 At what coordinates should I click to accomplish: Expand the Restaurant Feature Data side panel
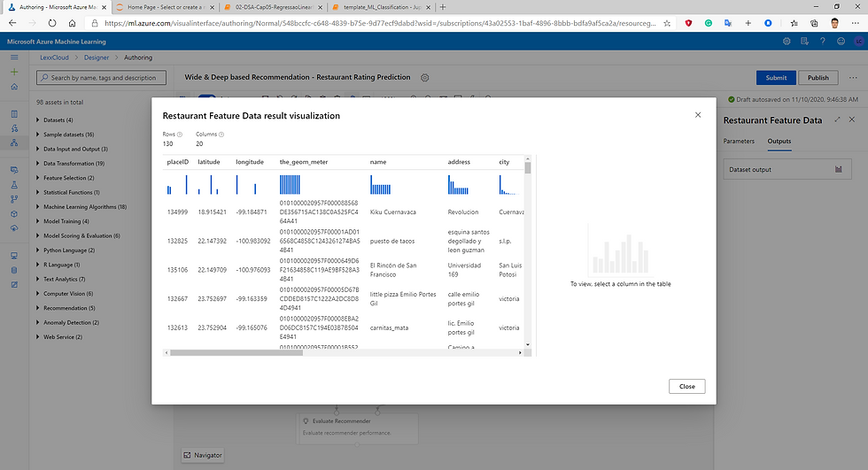point(837,119)
